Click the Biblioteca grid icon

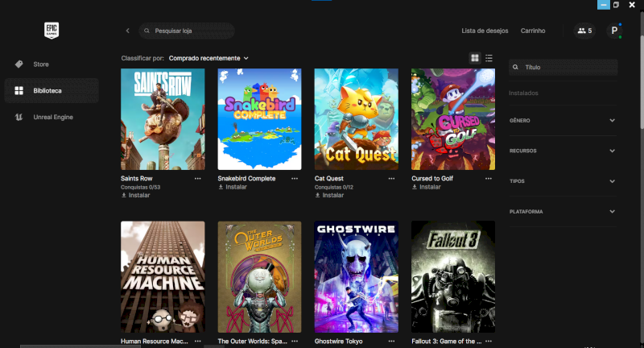(19, 90)
